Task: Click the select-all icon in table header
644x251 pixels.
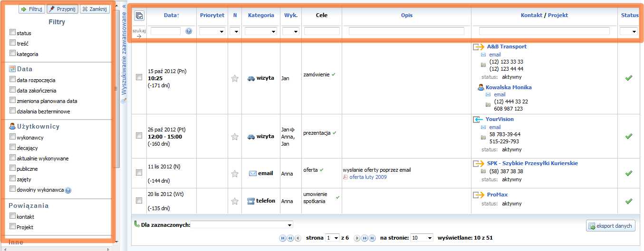Action: pyautogui.click(x=139, y=16)
